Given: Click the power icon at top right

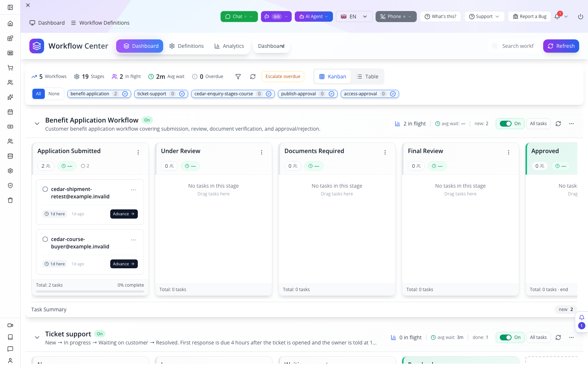Looking at the screenshot, I should point(581,17).
